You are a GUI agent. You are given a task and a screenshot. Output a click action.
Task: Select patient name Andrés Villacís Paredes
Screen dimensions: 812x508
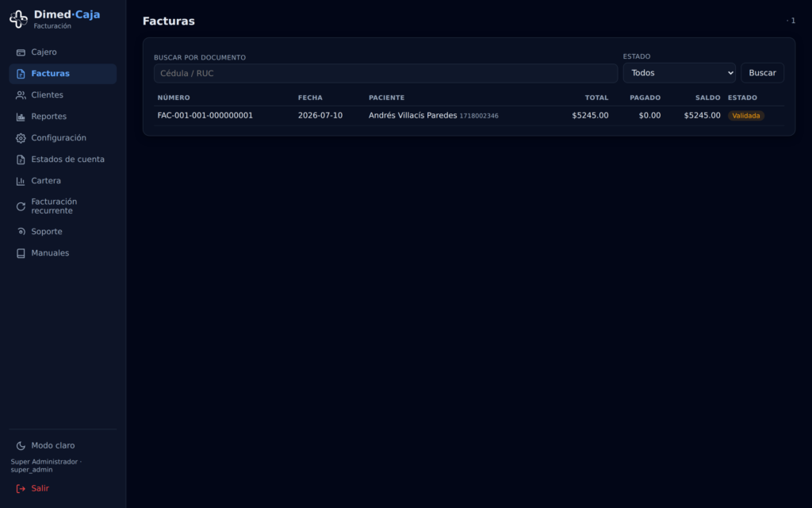click(x=412, y=115)
